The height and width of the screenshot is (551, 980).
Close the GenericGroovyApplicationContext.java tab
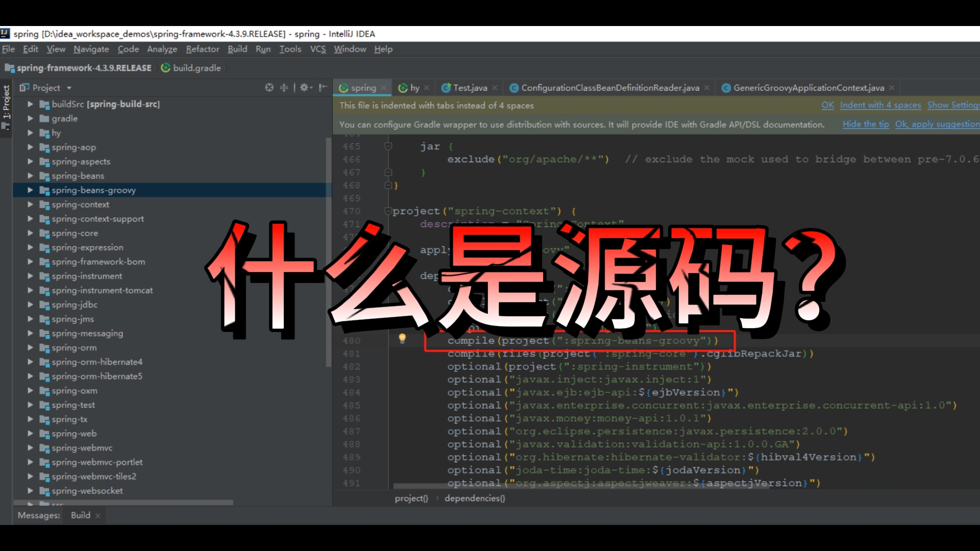892,88
